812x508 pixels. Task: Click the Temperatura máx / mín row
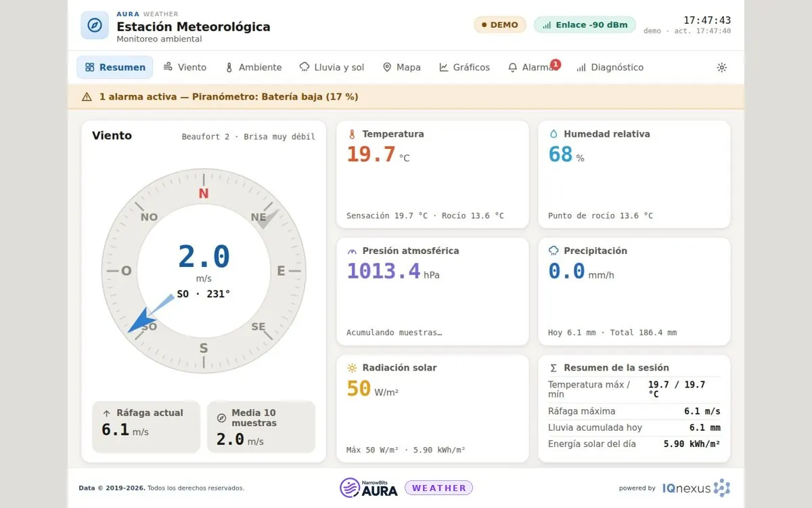click(634, 389)
